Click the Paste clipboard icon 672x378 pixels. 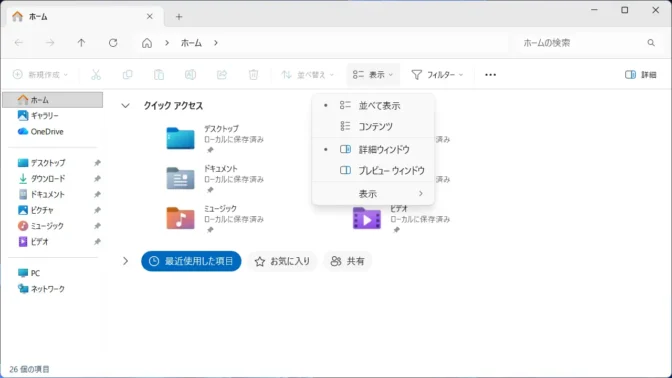[159, 75]
